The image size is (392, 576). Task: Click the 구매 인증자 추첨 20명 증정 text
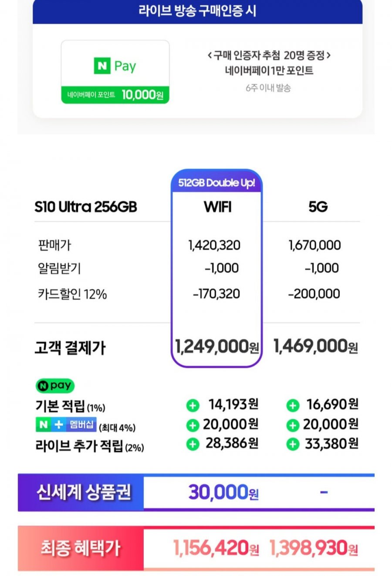(269, 55)
